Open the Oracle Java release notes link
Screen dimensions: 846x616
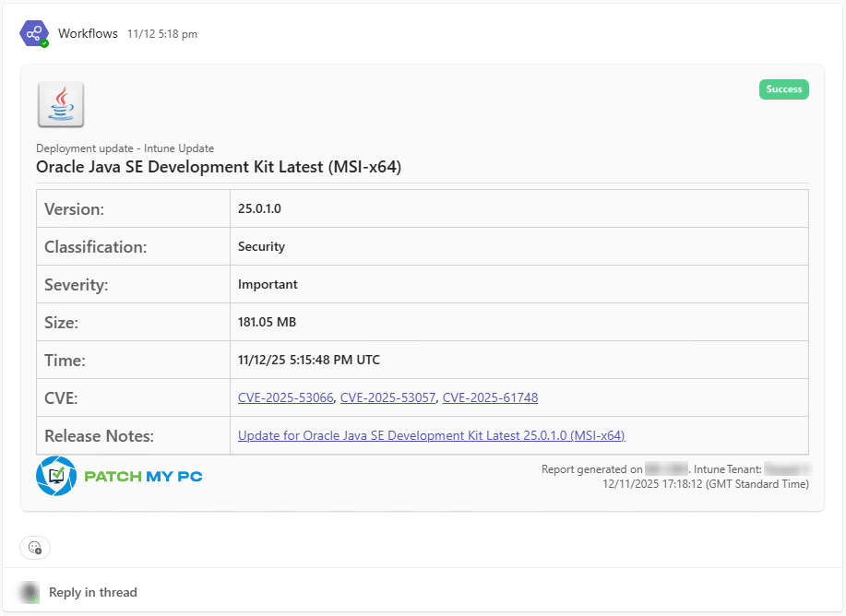pyautogui.click(x=431, y=435)
